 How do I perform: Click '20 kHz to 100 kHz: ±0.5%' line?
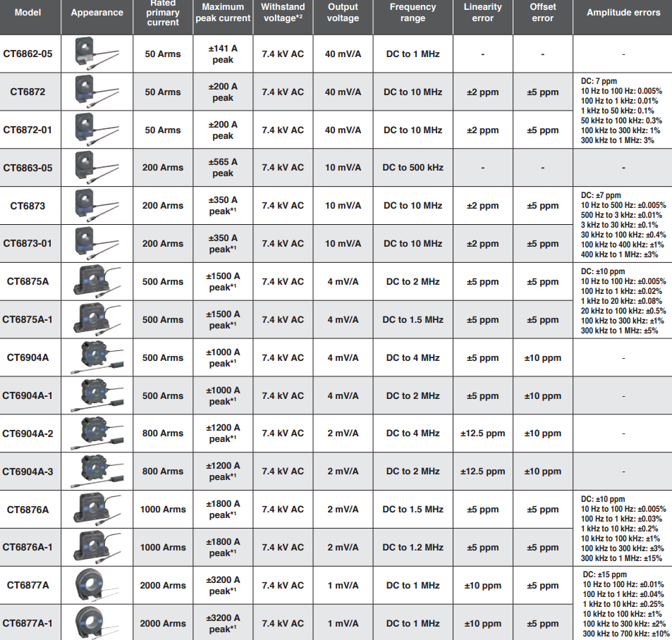(623, 311)
